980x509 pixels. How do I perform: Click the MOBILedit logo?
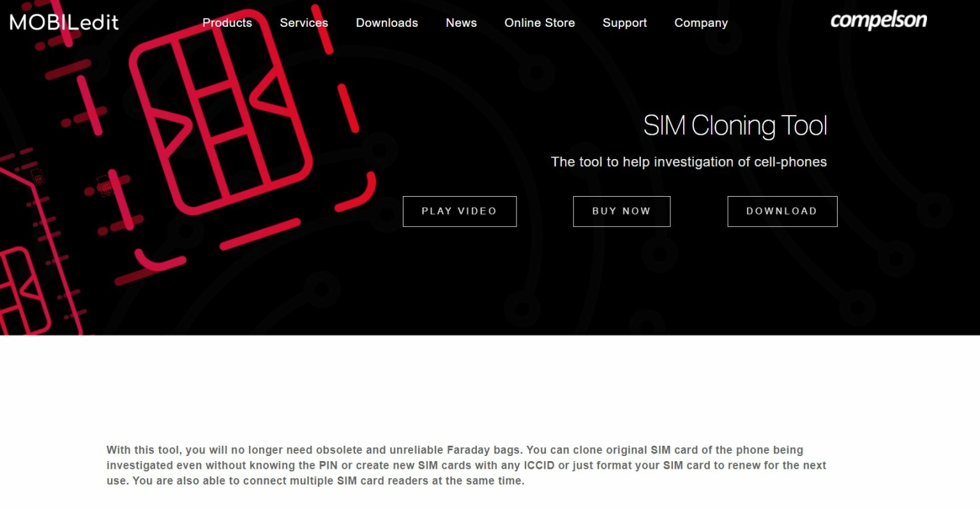click(64, 22)
